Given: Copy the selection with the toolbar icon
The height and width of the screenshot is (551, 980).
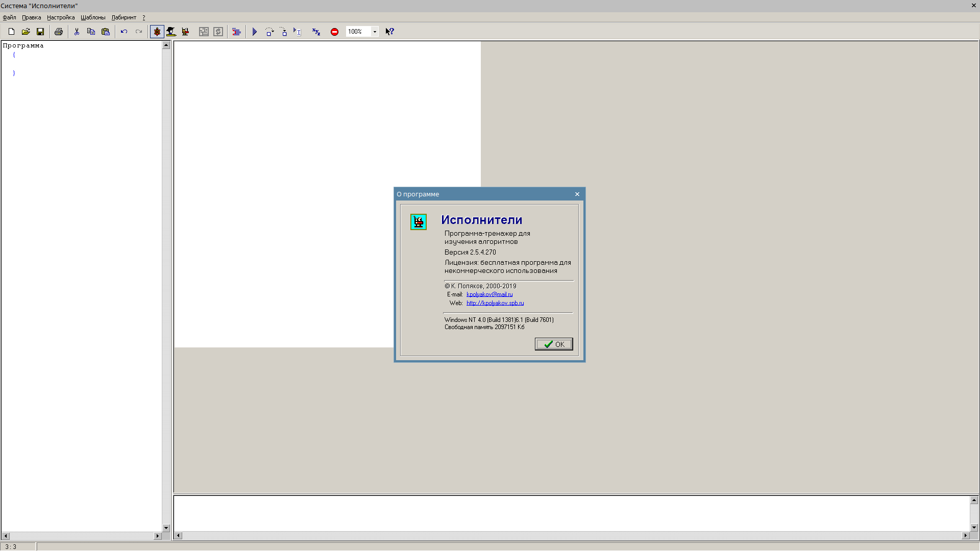Looking at the screenshot, I should pos(91,32).
